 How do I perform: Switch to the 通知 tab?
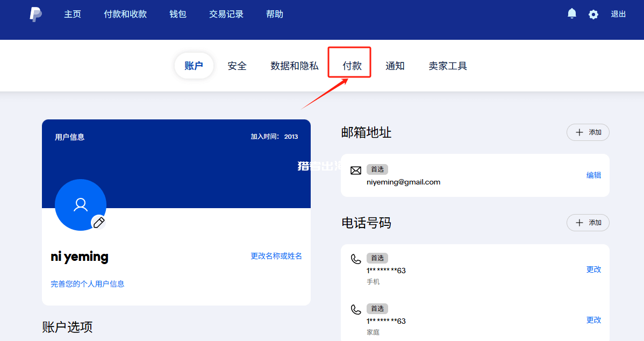tap(395, 66)
